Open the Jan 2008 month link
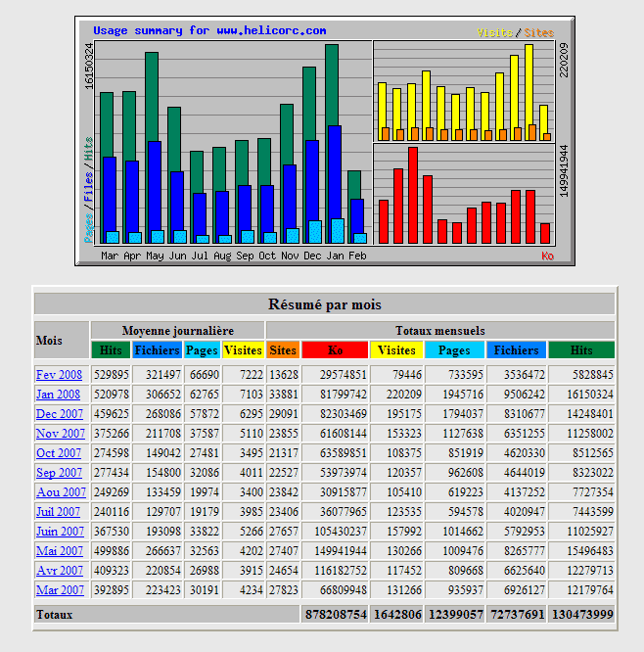The height and width of the screenshot is (652, 644). coord(58,395)
